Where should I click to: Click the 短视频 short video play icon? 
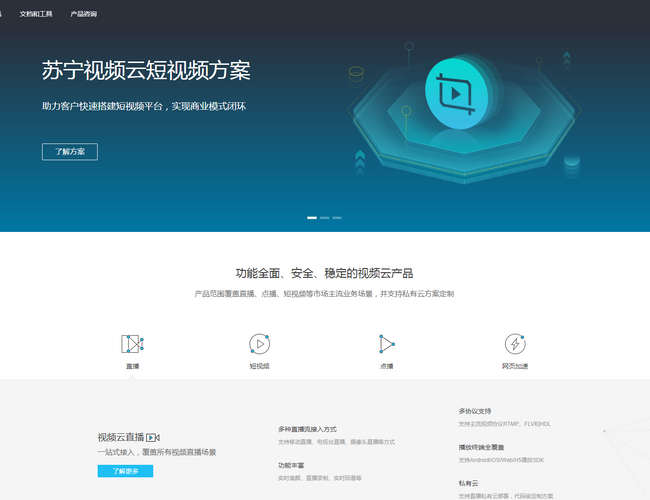[259, 344]
